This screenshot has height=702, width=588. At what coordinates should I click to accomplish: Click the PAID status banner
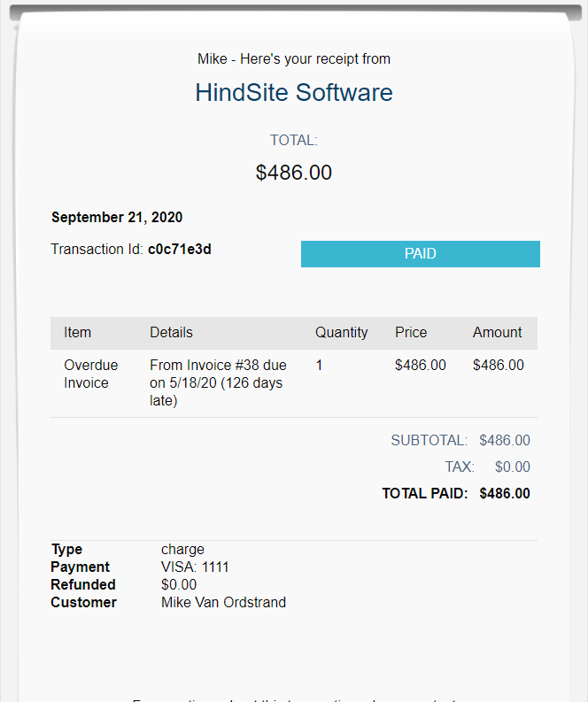click(420, 254)
